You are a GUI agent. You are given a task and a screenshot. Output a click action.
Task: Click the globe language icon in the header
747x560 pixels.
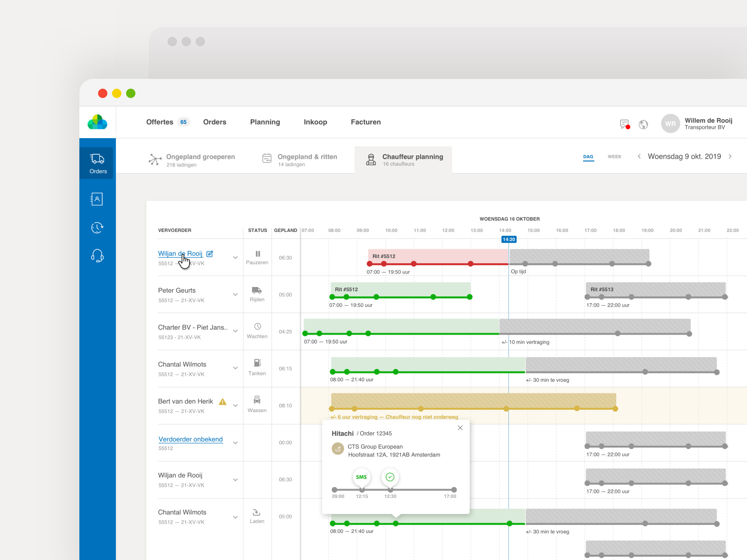pos(643,124)
